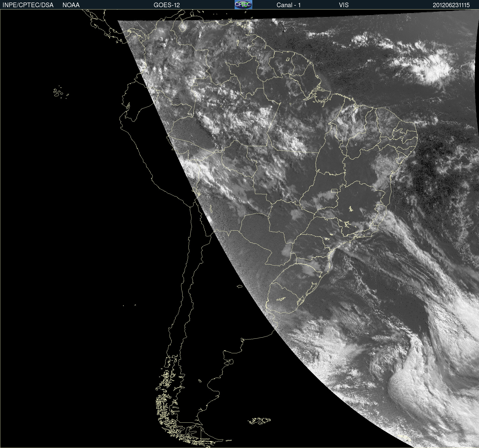Image resolution: width=479 pixels, height=448 pixels.
Task: Click the NOAA label in header
Action: (x=71, y=5)
